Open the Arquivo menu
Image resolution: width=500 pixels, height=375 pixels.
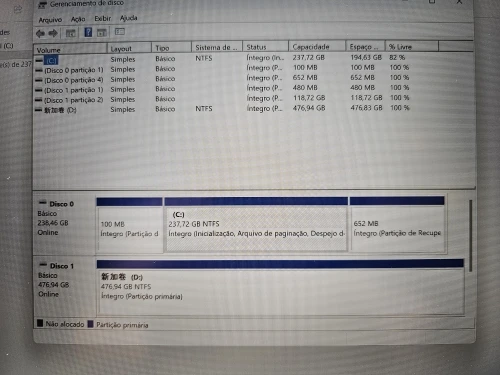(50, 20)
